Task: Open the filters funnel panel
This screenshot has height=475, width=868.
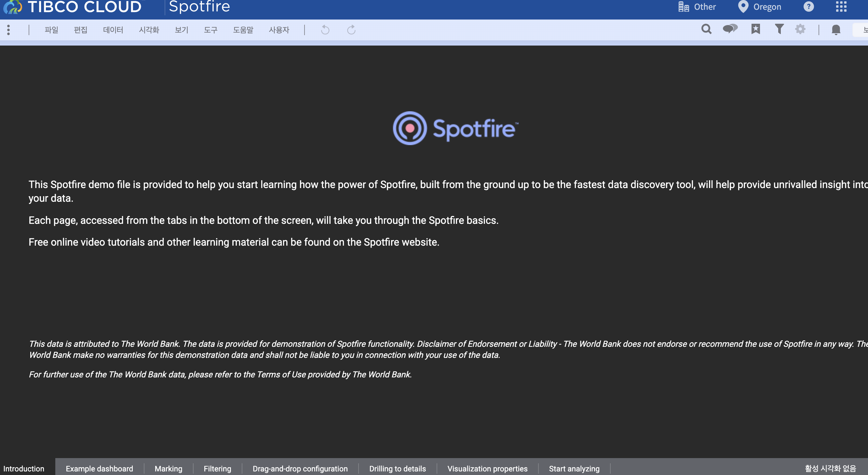Action: 779,29
